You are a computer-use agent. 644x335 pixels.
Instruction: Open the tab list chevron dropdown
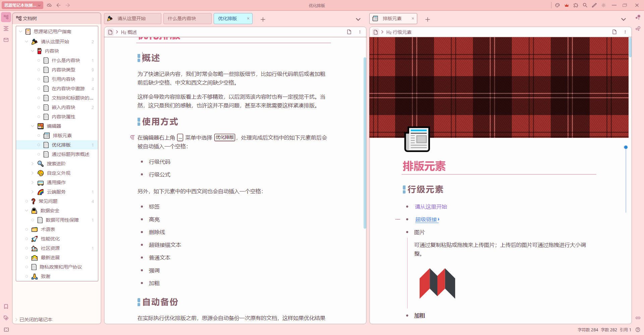(x=358, y=19)
